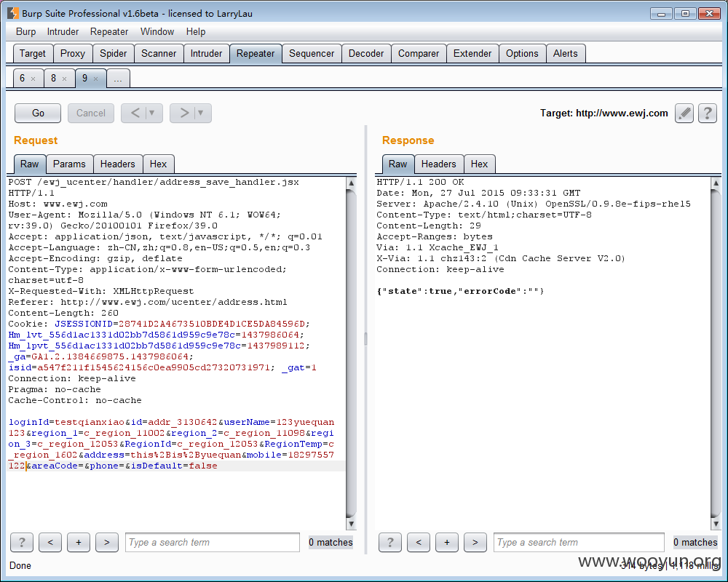
Task: Expand the back history dropdown arrow
Action: pyautogui.click(x=152, y=113)
